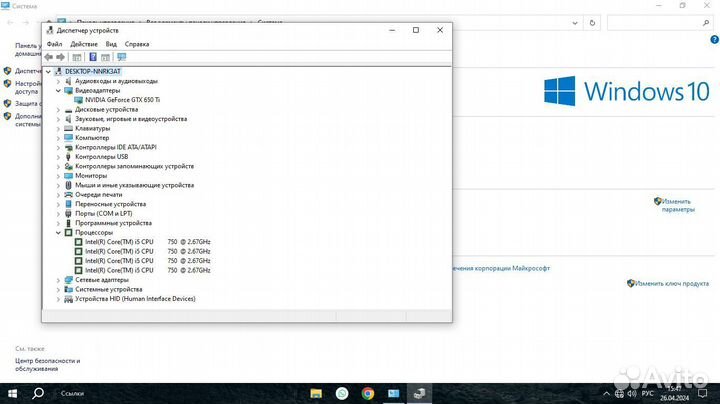Select NVIDIA GeForce GTX 650 Ti device

click(x=122, y=100)
